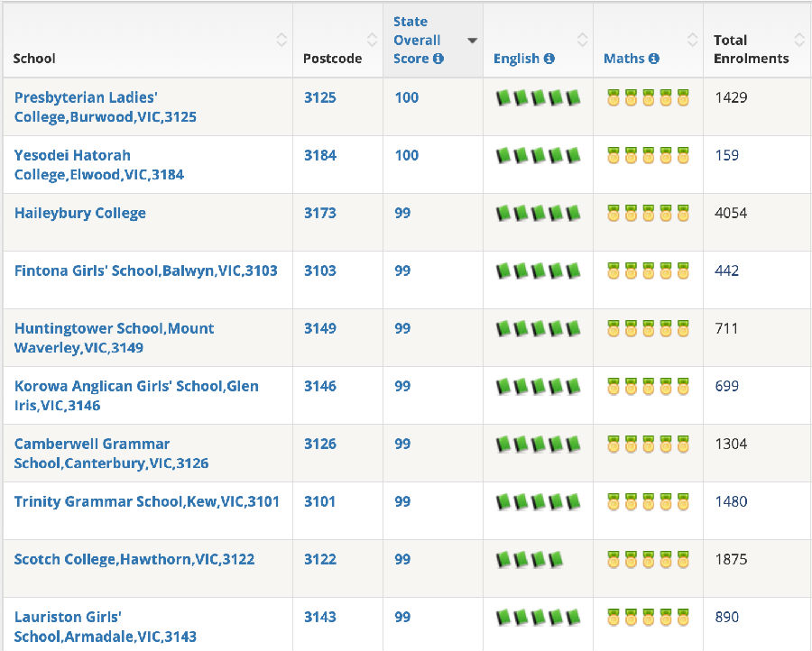Image resolution: width=812 pixels, height=651 pixels.
Task: Click Maths medal rating for Scotch College
Action: 649,559
